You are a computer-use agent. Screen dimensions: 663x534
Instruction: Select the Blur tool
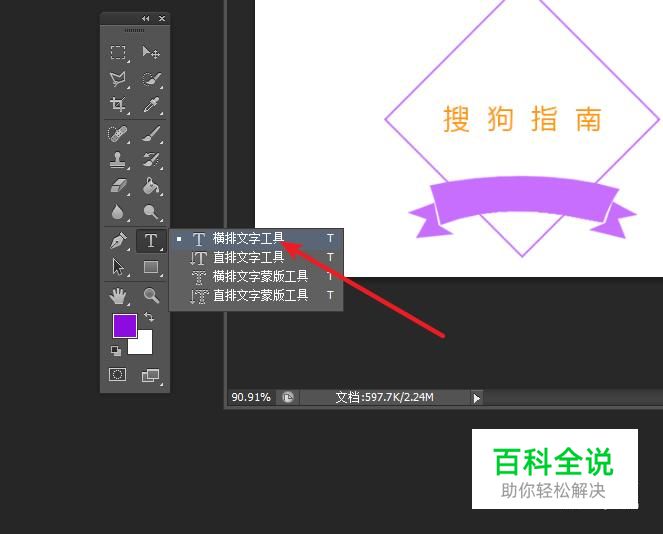(x=118, y=211)
